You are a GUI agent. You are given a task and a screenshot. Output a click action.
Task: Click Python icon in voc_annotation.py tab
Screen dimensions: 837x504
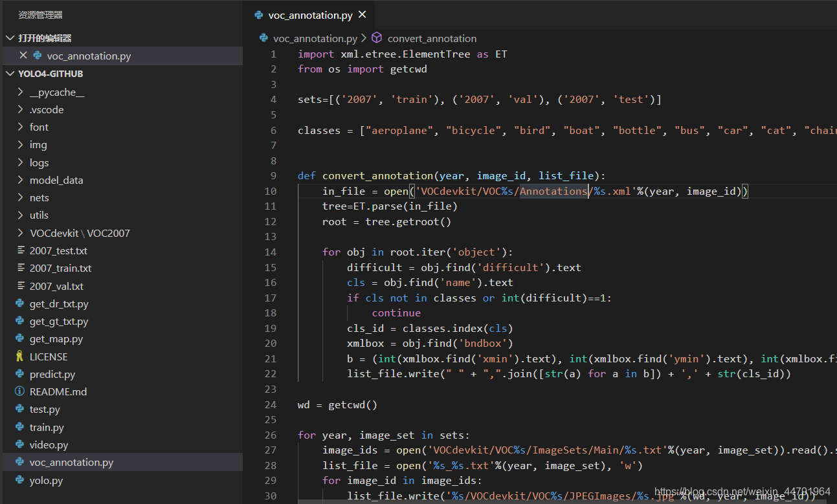pyautogui.click(x=259, y=14)
